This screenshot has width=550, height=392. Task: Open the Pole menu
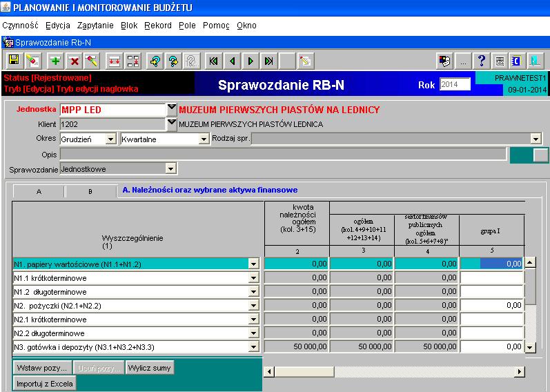point(187,26)
